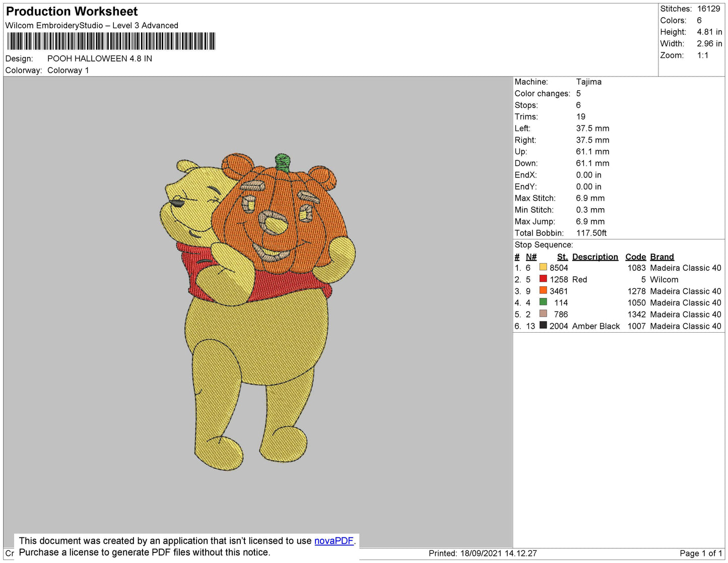Click the St. column header
The height and width of the screenshot is (563, 728).
(562, 257)
